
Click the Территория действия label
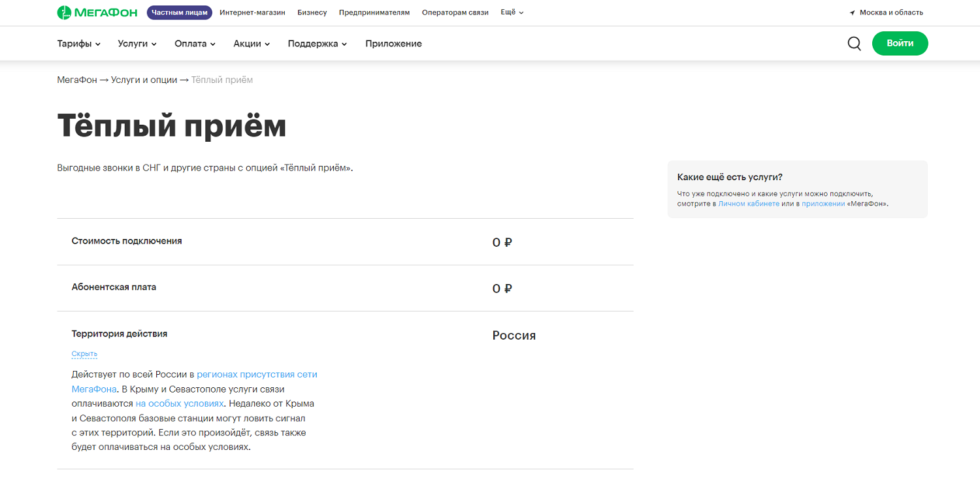point(120,334)
